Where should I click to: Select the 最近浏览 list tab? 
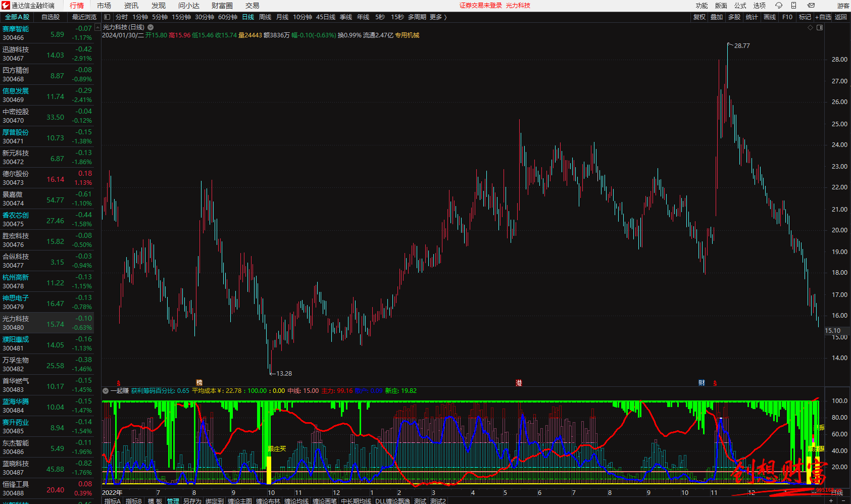click(84, 17)
